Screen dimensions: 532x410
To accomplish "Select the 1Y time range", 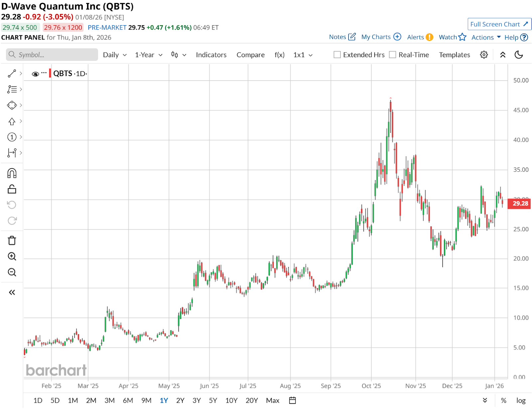I will click(164, 400).
